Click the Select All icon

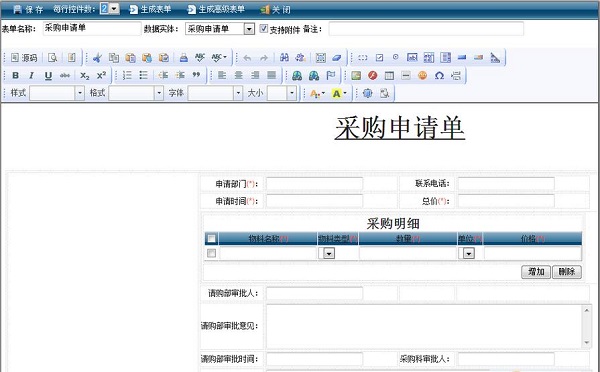point(321,58)
